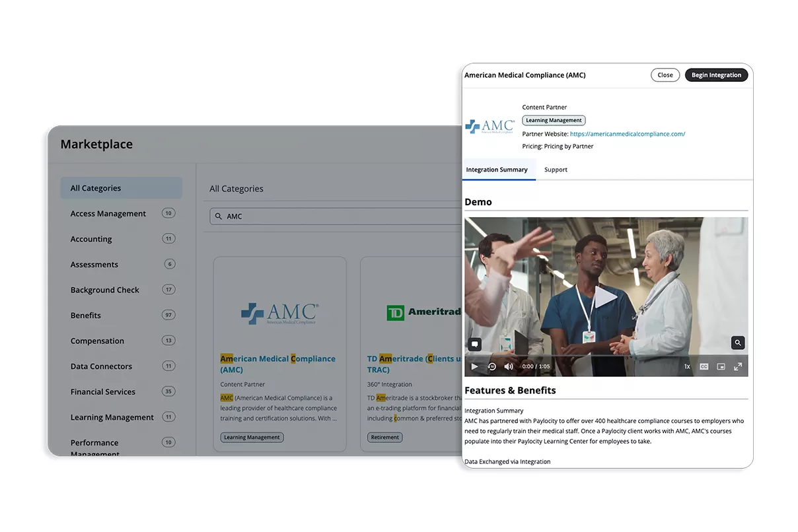Click the Retirement tag on TD Ameritrade card
Screen dimensions: 798x532
point(385,438)
